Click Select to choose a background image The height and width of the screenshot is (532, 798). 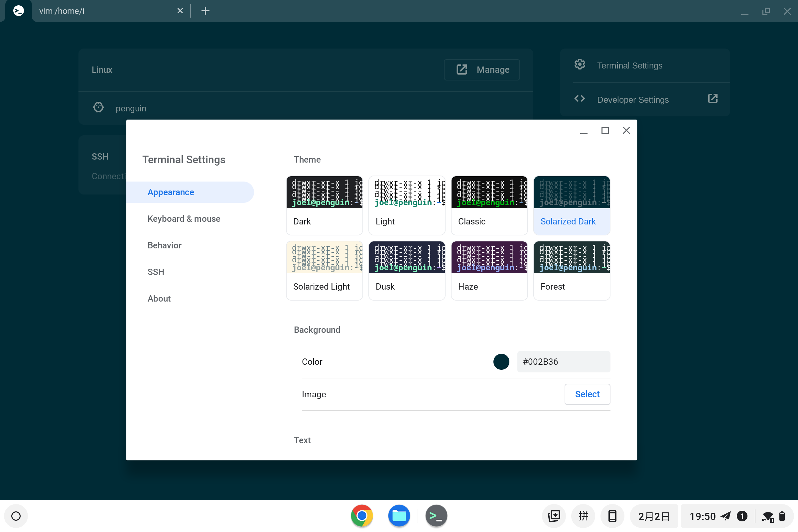[x=587, y=394]
